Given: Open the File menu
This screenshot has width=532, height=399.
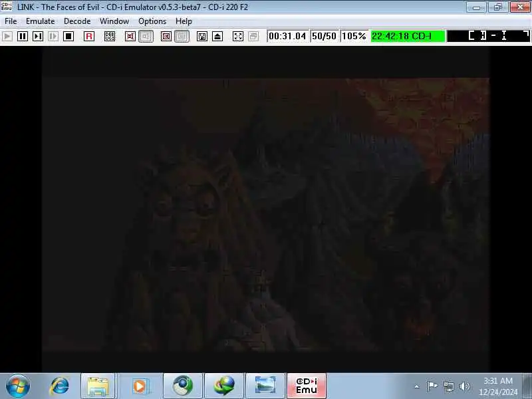Looking at the screenshot, I should pos(11,21).
